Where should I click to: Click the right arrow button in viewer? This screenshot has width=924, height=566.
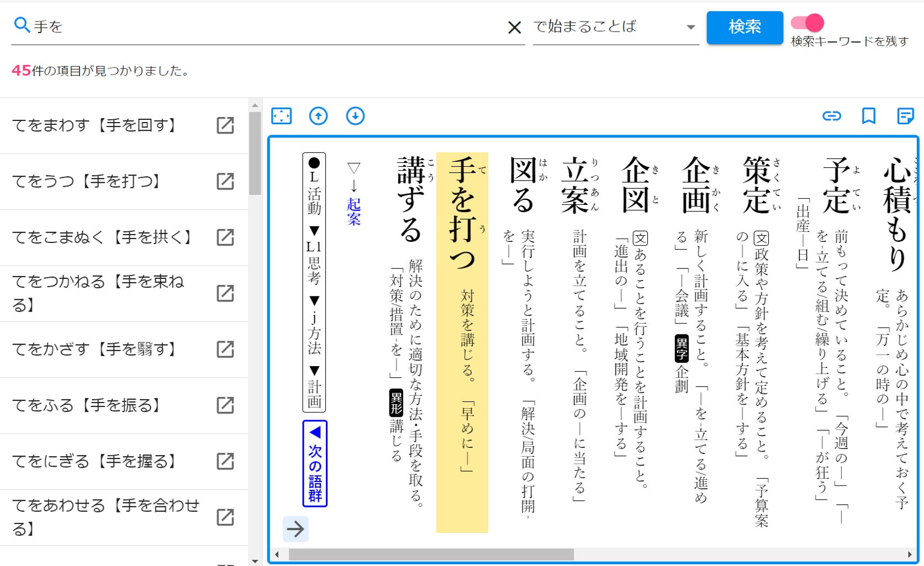point(295,529)
